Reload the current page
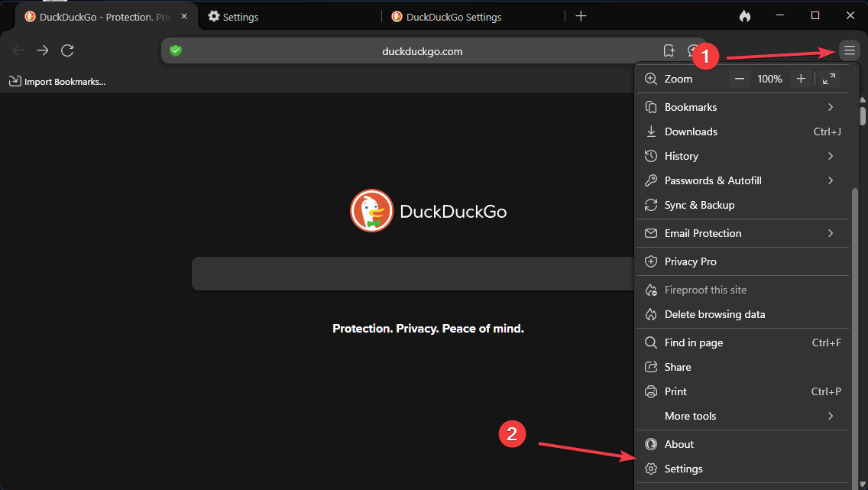 pos(67,51)
